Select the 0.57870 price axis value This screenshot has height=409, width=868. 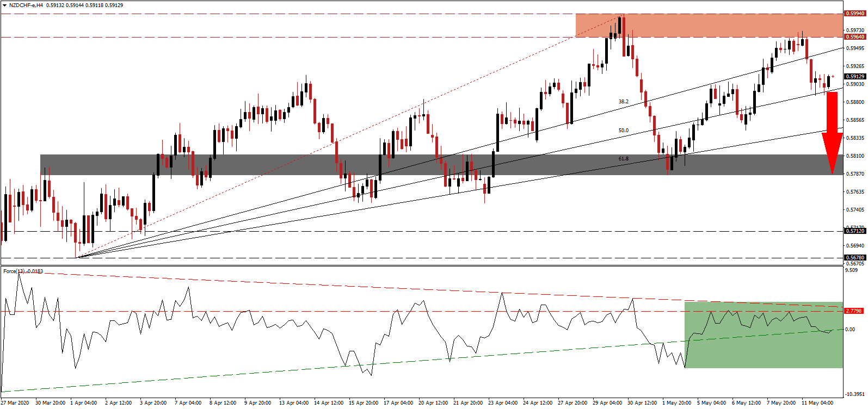[856, 174]
